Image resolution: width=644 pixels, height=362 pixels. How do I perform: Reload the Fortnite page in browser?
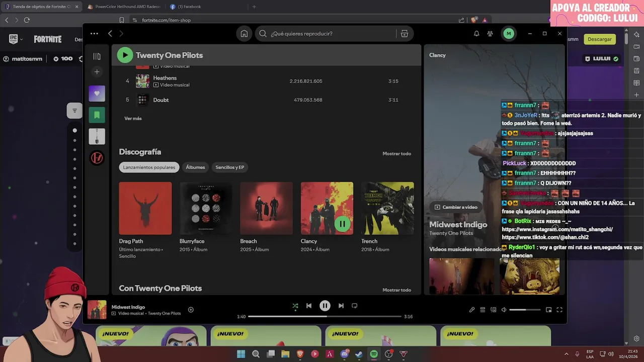tap(27, 20)
